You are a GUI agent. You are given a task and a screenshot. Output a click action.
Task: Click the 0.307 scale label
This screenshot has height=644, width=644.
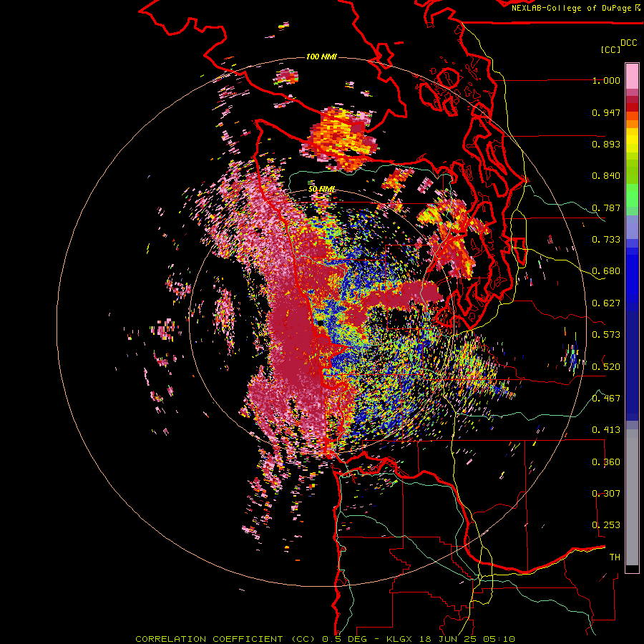point(606,493)
